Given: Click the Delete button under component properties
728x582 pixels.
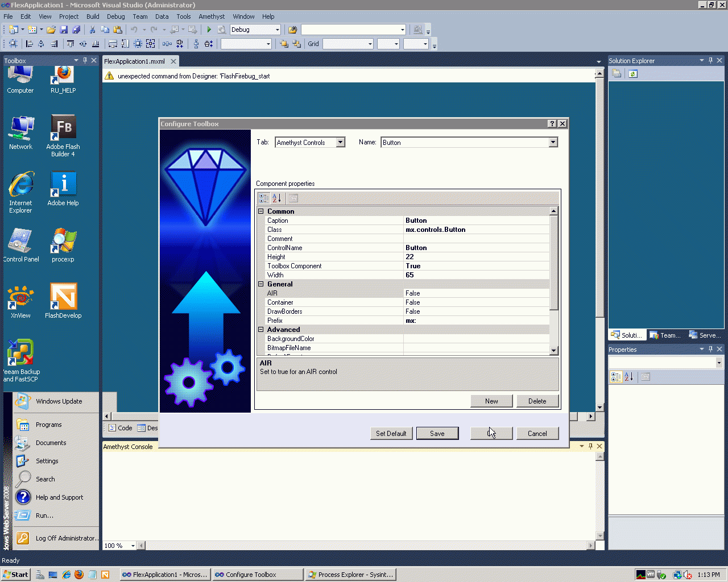Looking at the screenshot, I should point(537,401).
